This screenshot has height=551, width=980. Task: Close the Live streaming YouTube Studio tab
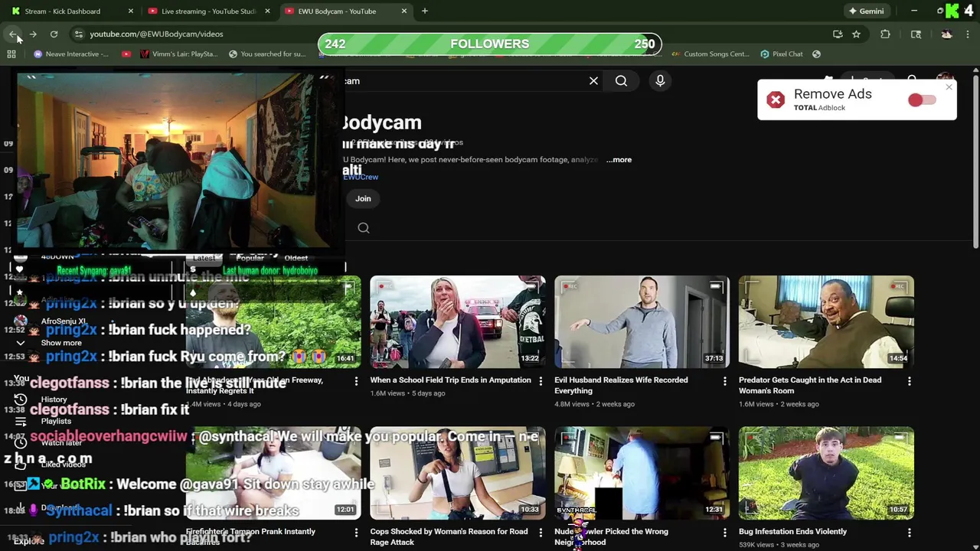[x=267, y=11]
